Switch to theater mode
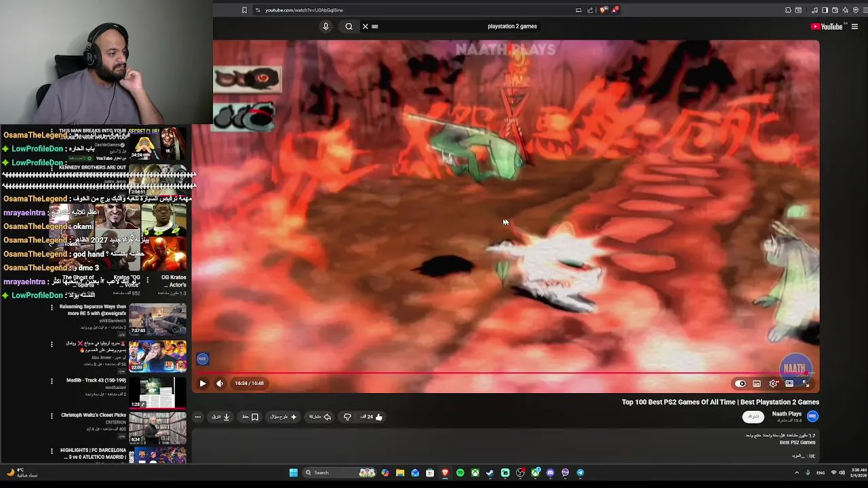The width and height of the screenshot is (868, 488). tap(789, 384)
